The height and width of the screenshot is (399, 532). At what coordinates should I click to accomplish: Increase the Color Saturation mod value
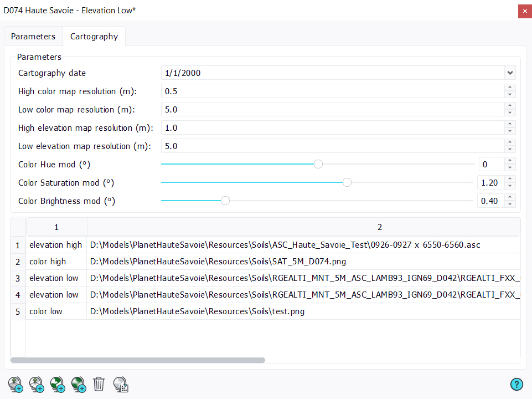[510, 179]
